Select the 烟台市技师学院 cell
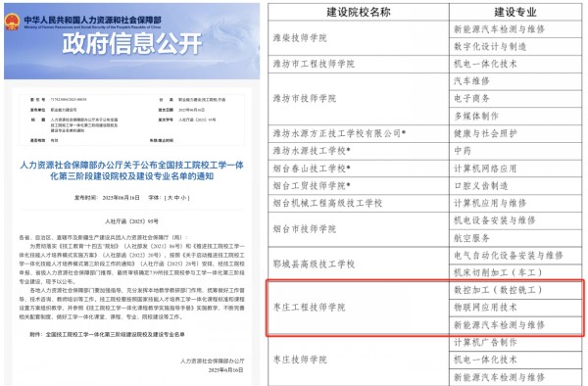Image resolution: width=588 pixels, height=386 pixels. point(359,229)
